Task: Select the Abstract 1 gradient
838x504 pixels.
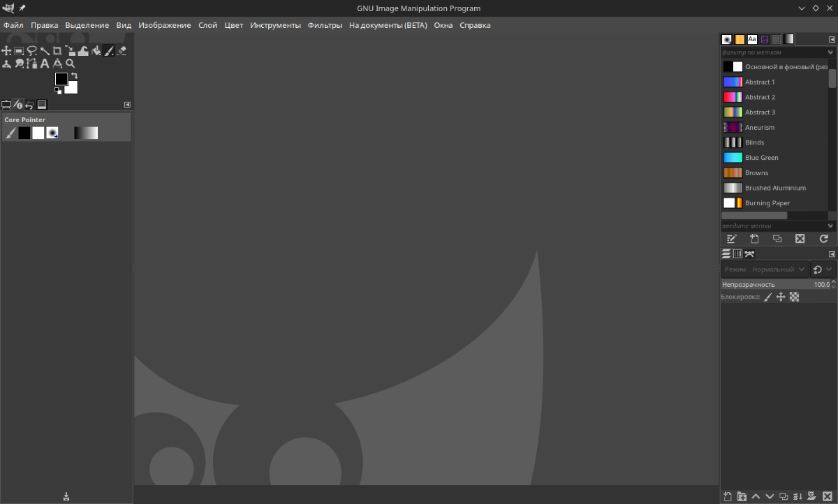Action: [x=774, y=82]
